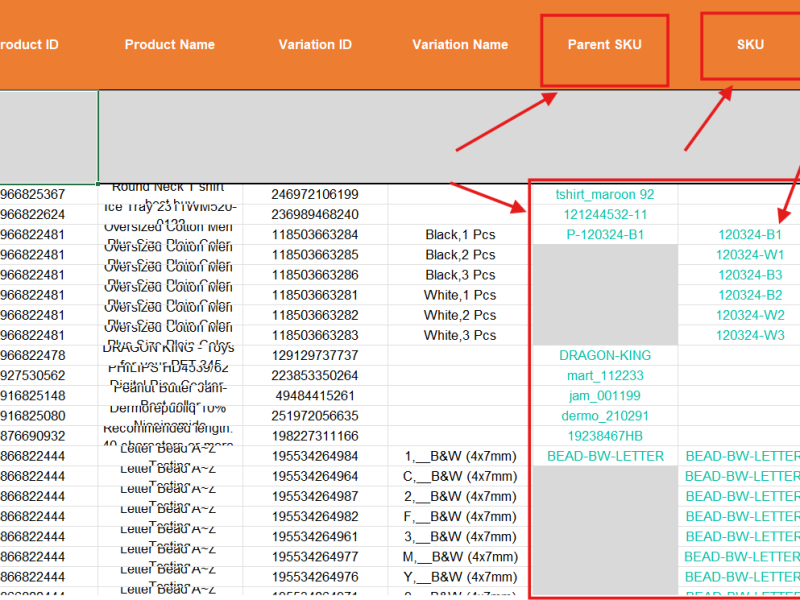Click the 120324-W1 SKU cell
The image size is (800, 600).
click(x=749, y=255)
